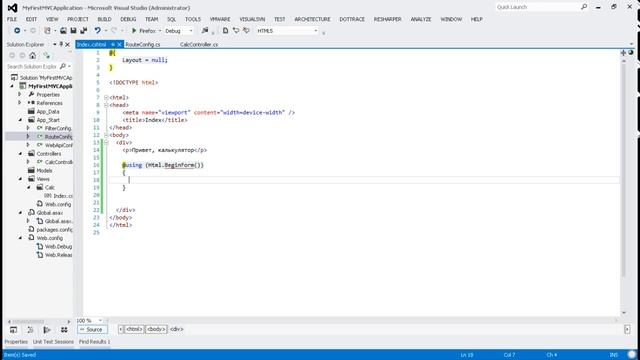Open the BUILD menu
Viewport: 640px width, 360px height.
[x=104, y=19]
